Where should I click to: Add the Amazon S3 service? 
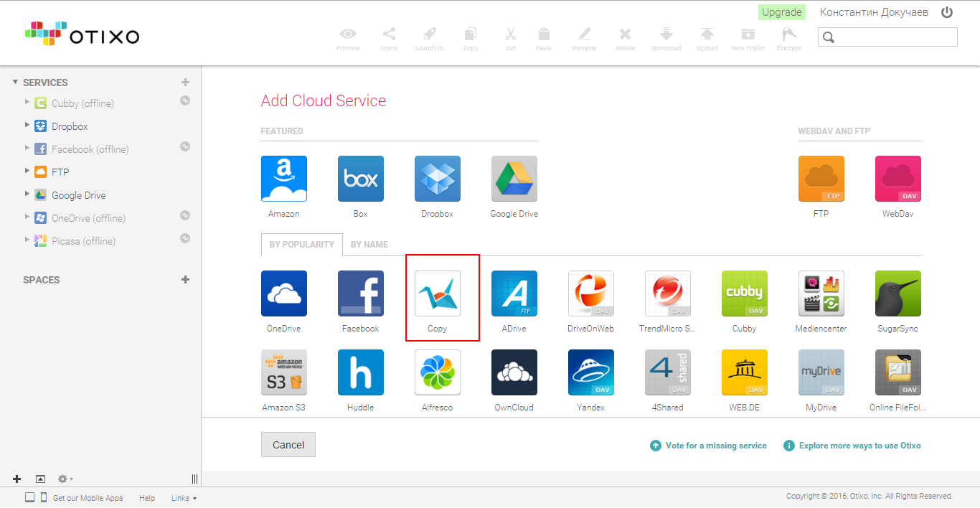(284, 372)
